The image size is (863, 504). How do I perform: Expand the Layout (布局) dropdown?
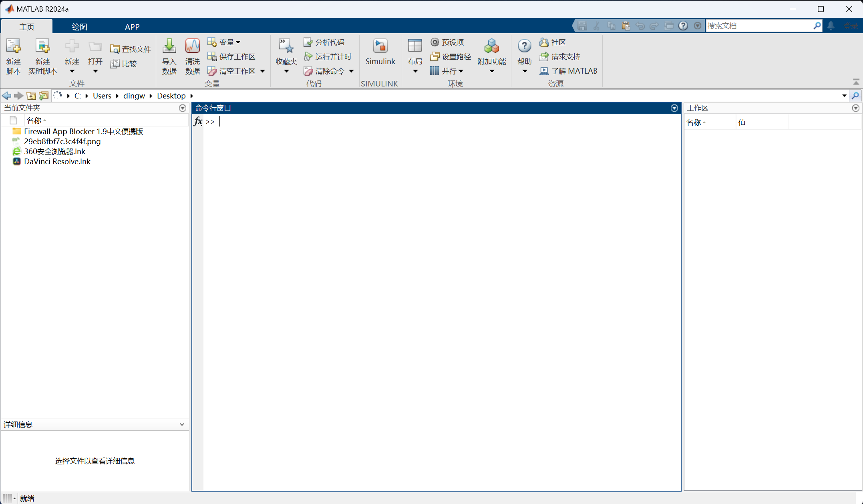tap(415, 71)
